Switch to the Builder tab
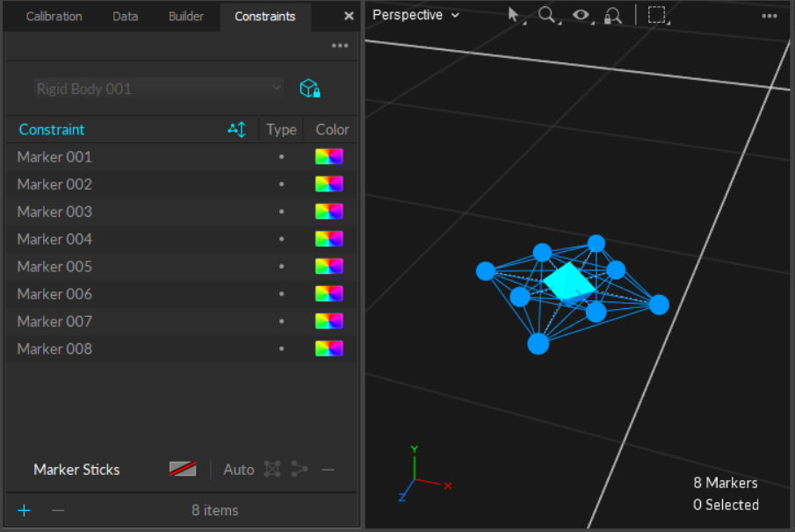 tap(186, 17)
